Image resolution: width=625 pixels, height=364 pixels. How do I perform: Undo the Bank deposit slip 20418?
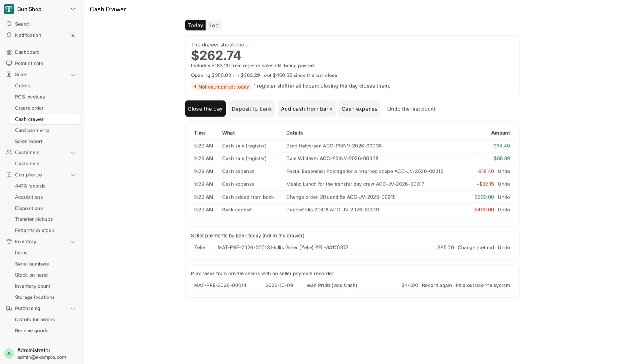[x=504, y=210]
